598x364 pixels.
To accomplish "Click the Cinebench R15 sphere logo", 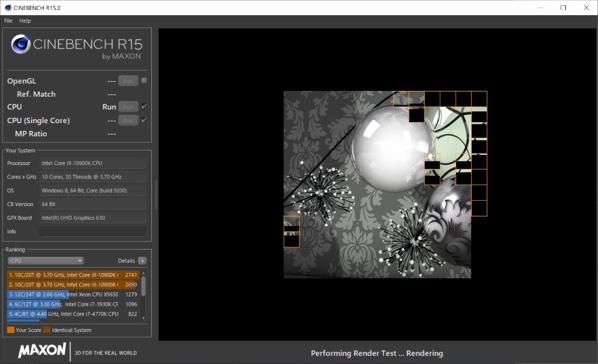I will pyautogui.click(x=21, y=44).
